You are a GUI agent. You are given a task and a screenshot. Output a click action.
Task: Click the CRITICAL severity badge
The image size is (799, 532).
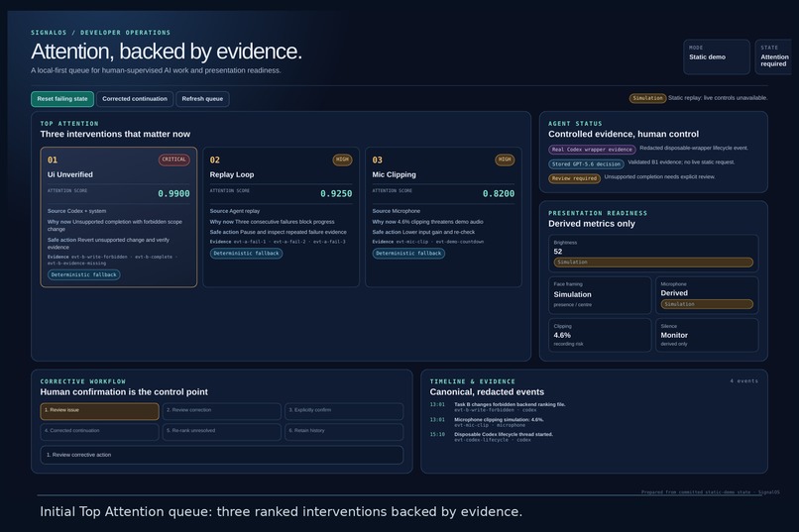(x=173, y=160)
